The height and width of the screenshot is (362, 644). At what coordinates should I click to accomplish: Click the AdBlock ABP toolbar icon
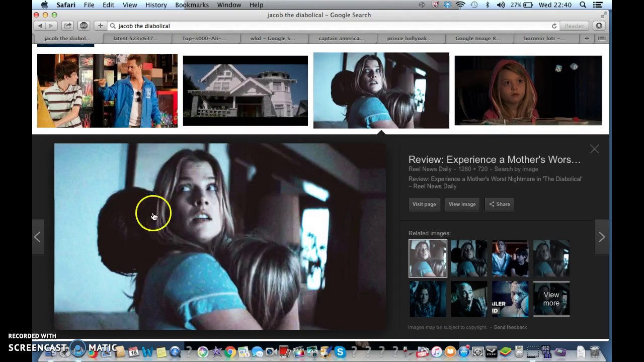click(x=84, y=26)
